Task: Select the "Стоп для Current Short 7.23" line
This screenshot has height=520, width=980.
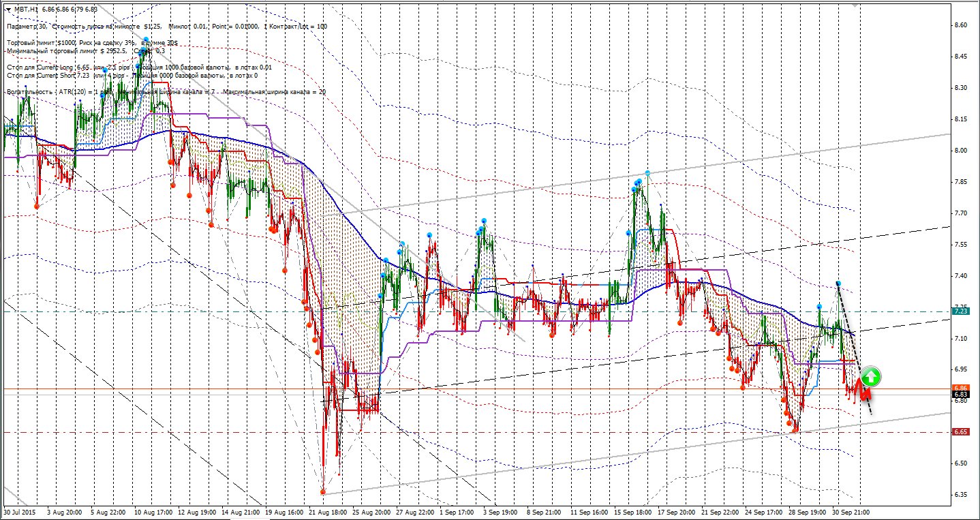Action: point(132,76)
